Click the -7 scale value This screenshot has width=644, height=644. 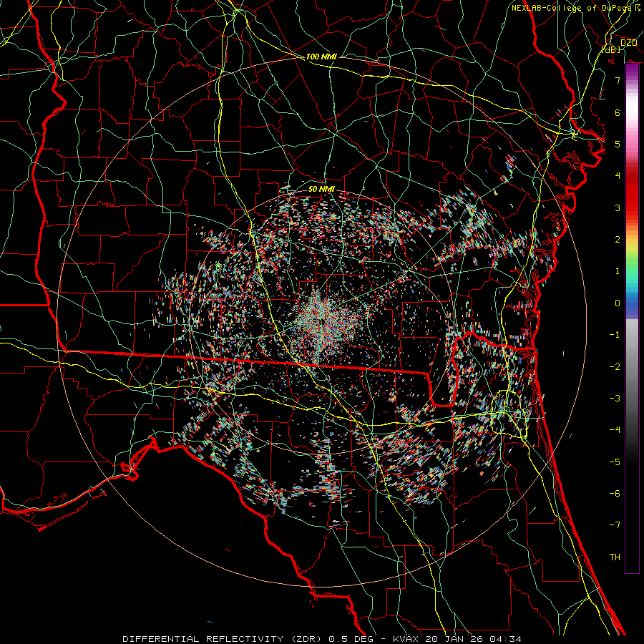click(x=615, y=525)
